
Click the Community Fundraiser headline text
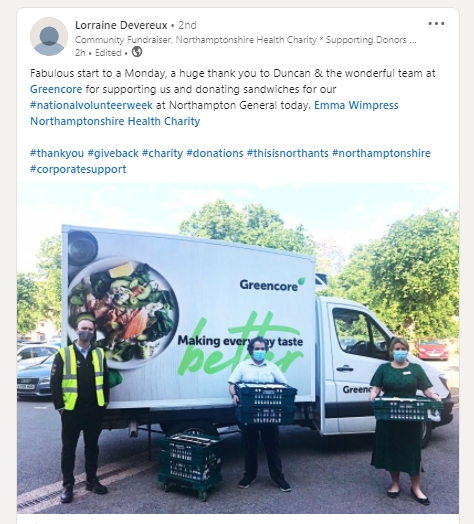pyautogui.click(x=246, y=40)
